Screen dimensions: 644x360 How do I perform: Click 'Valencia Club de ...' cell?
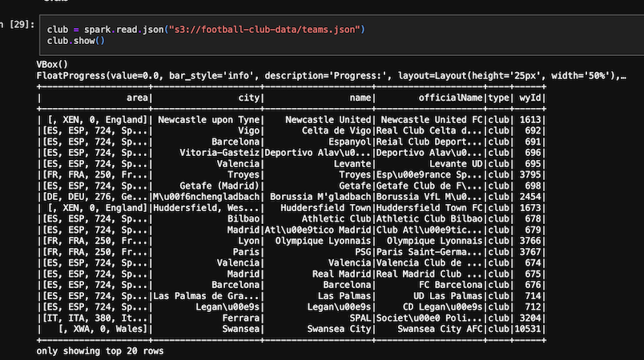[429, 263]
